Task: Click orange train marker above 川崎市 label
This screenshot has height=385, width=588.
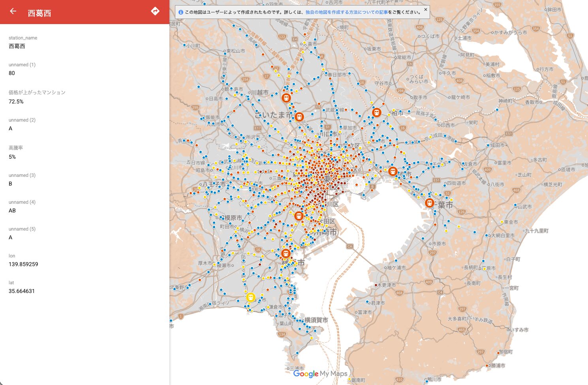Action: (299, 216)
